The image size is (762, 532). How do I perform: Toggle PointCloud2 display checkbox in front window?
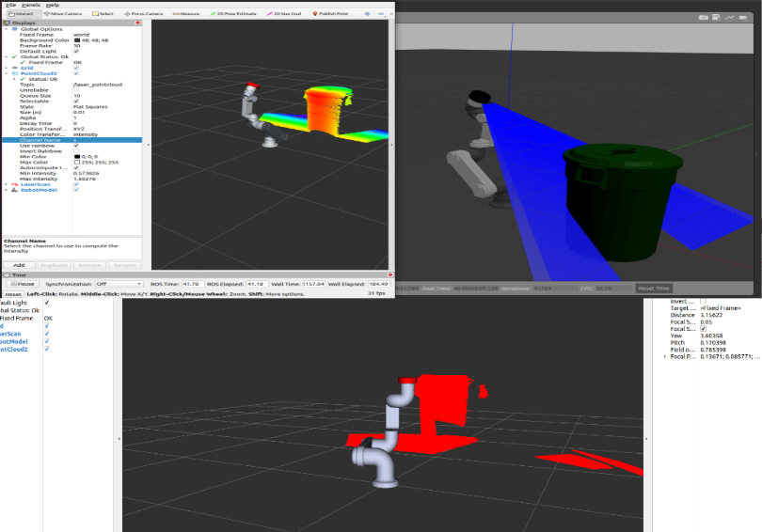[76, 73]
